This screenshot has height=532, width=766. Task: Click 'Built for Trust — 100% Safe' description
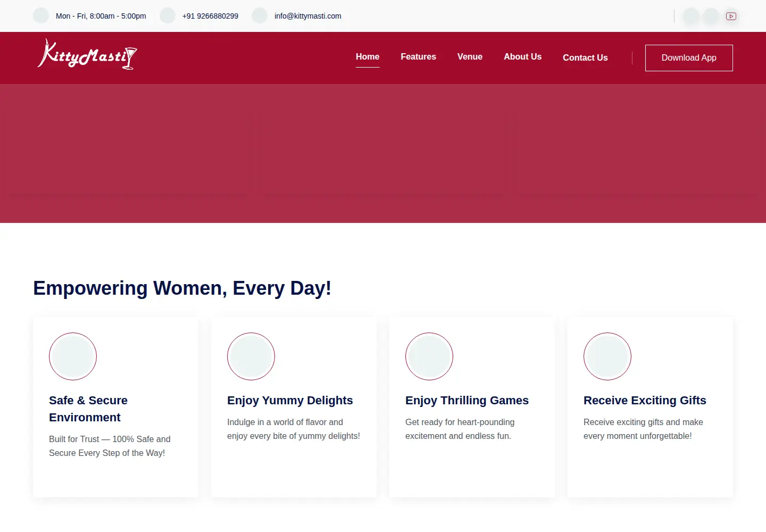point(110,446)
